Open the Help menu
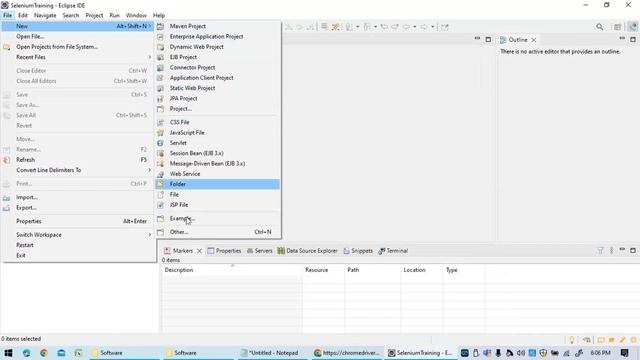 pyautogui.click(x=159, y=16)
